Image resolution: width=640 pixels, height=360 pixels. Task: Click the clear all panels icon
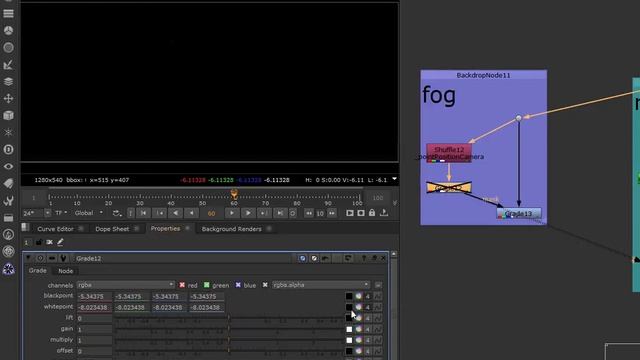[49, 242]
